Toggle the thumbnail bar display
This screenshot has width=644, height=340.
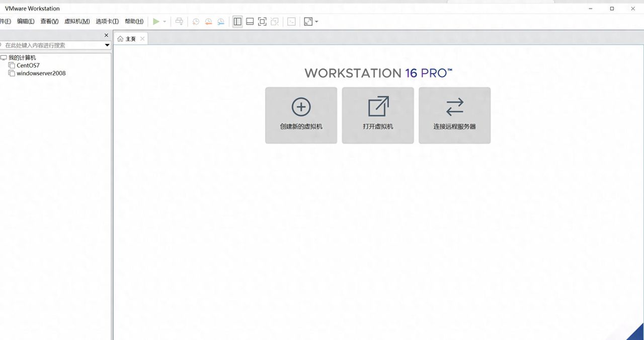tap(250, 21)
